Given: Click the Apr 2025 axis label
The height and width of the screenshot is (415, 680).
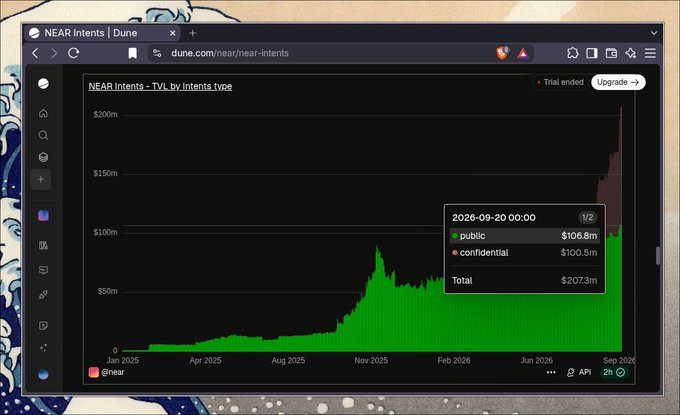Looking at the screenshot, I should click(205, 360).
